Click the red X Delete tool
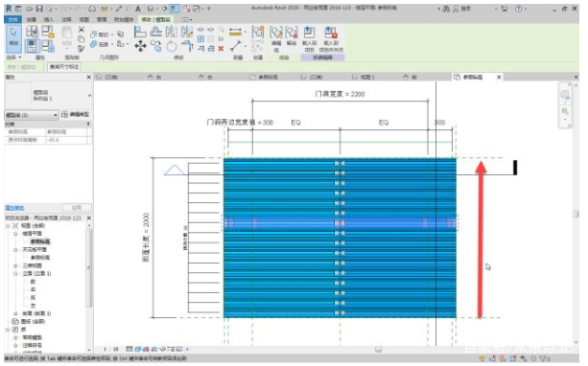The image size is (588, 366). 221,48
